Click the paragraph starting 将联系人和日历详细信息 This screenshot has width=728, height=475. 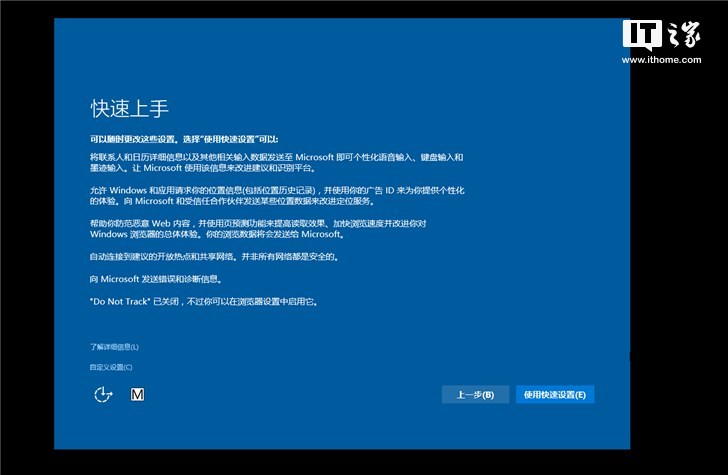(x=277, y=163)
